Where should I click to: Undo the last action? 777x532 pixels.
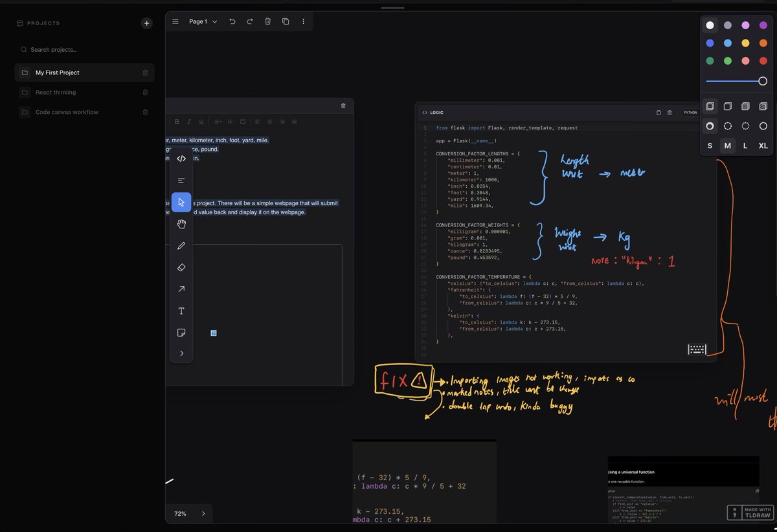click(232, 21)
